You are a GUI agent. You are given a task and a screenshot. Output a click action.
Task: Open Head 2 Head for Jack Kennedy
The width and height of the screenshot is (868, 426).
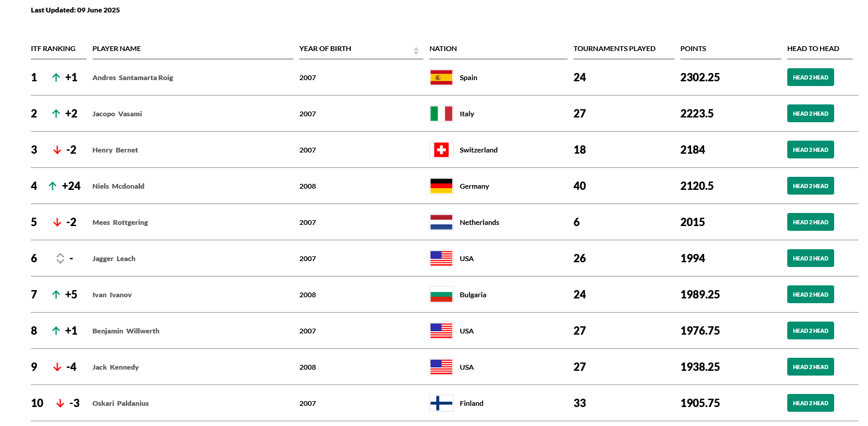[810, 367]
